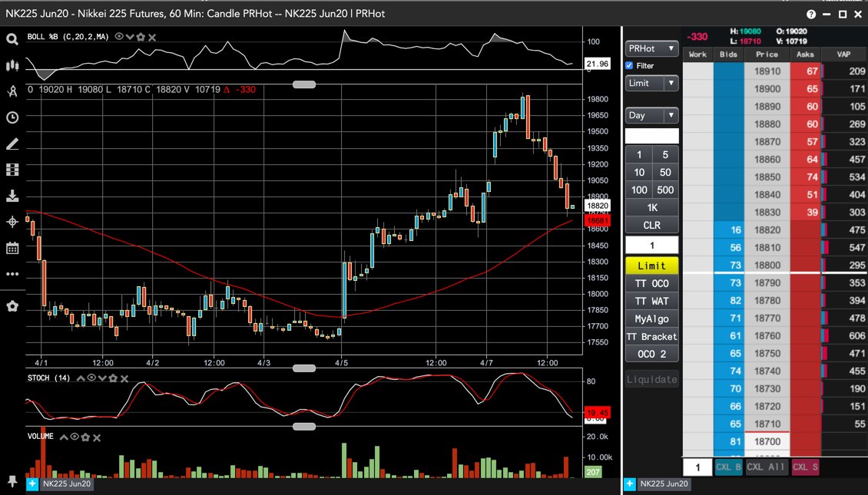Toggle visibility of STOCH indicator
This screenshot has width=868, height=495.
tap(91, 378)
